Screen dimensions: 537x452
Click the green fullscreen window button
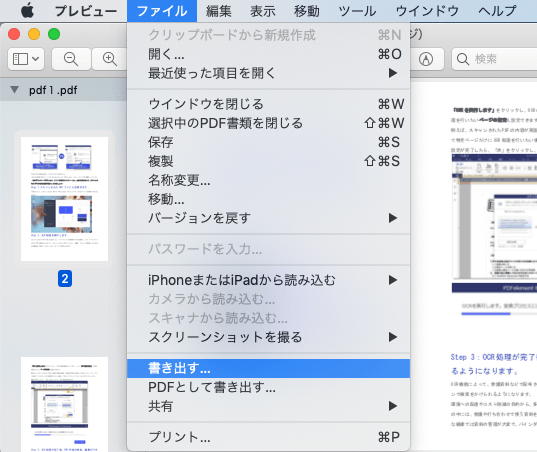(54, 34)
